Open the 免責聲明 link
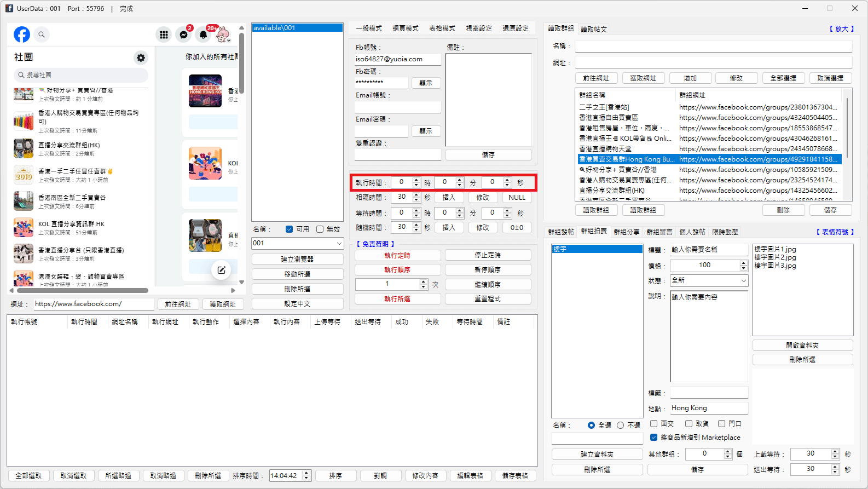 click(x=375, y=244)
